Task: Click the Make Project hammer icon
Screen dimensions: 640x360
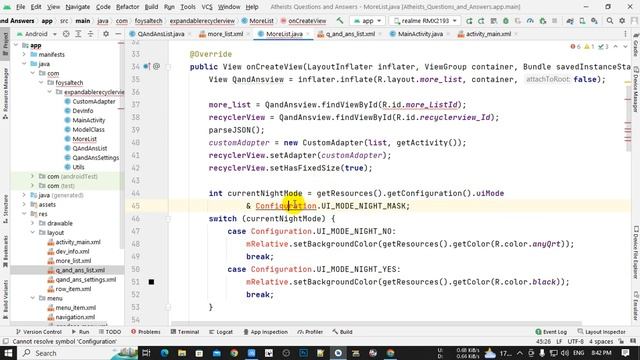Action: click(340, 20)
